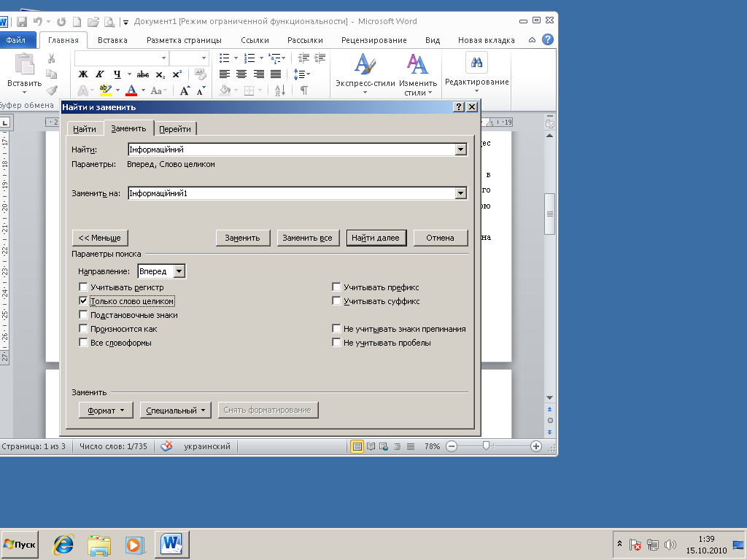Screen dimensions: 747x560
Task: Open font size dropdown in ribbon
Action: coord(204,58)
